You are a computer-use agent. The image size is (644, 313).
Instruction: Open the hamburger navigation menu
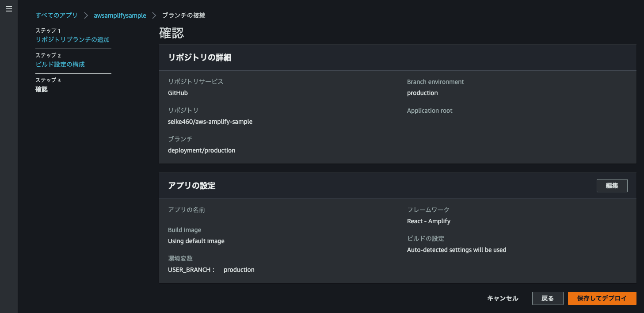[x=8, y=9]
